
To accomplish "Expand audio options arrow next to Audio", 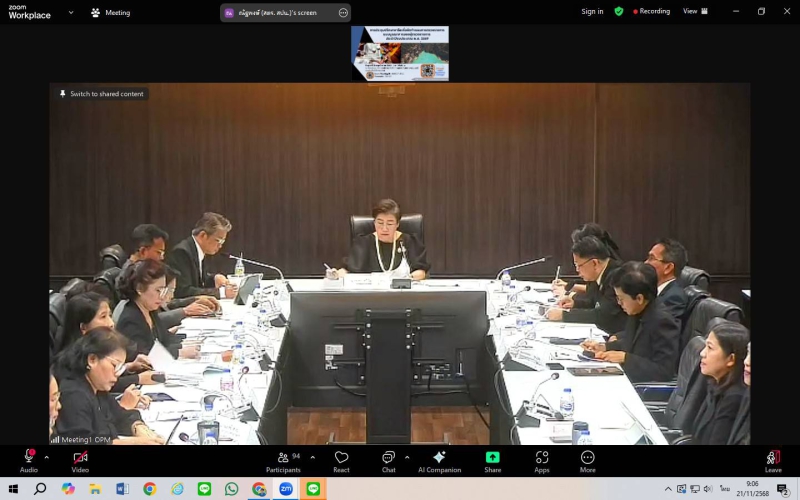I will (47, 457).
